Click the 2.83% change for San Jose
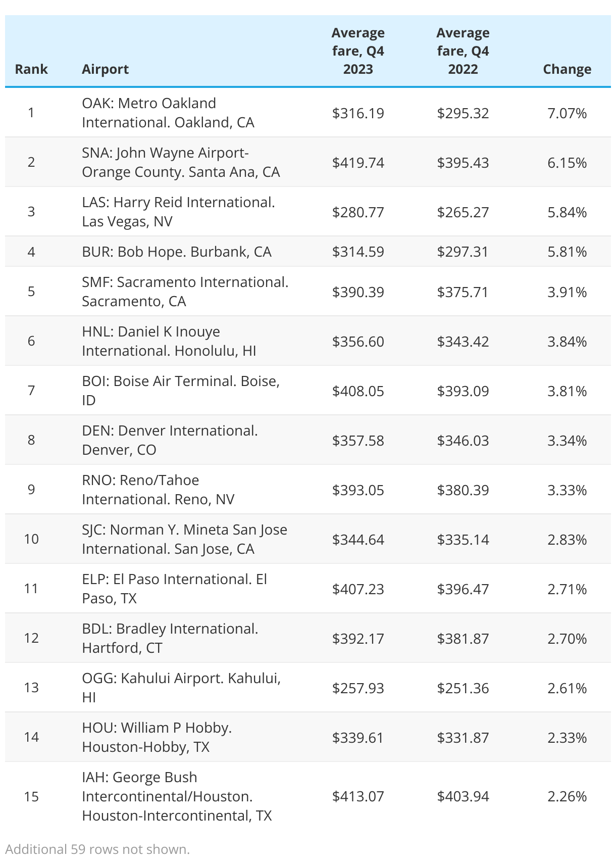The width and height of the screenshot is (616, 863). coord(567,540)
